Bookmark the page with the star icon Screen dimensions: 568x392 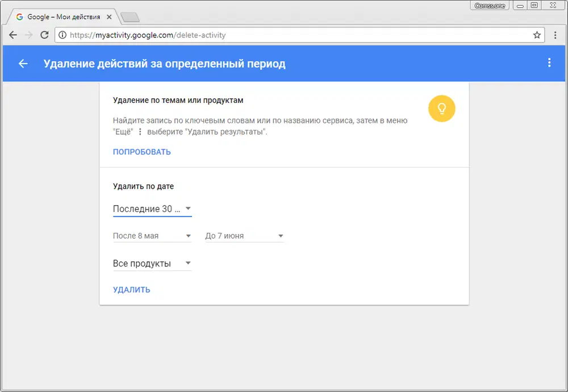tap(536, 35)
